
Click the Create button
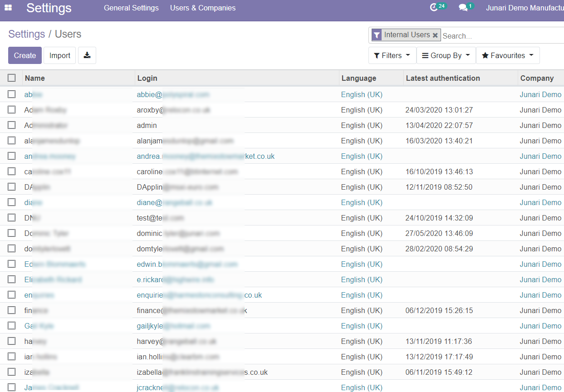point(25,55)
